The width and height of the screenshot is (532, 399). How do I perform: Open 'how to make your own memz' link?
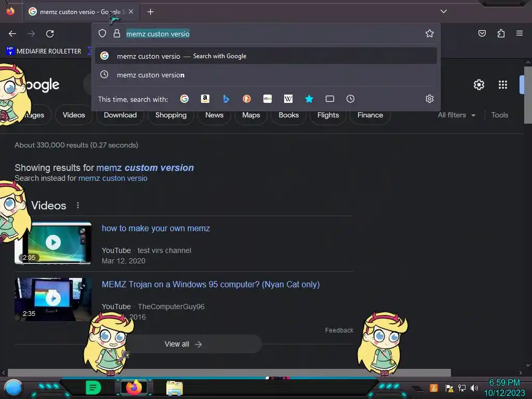(156, 229)
